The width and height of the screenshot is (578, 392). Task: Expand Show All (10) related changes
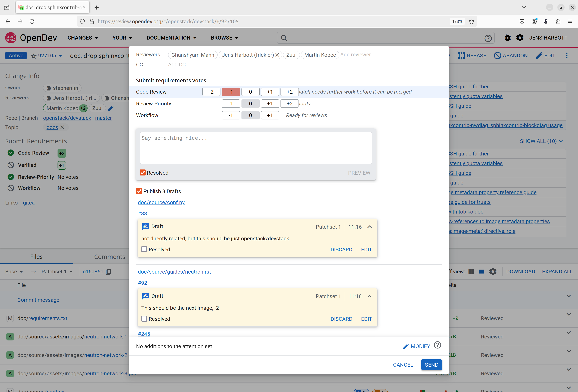[x=541, y=141]
